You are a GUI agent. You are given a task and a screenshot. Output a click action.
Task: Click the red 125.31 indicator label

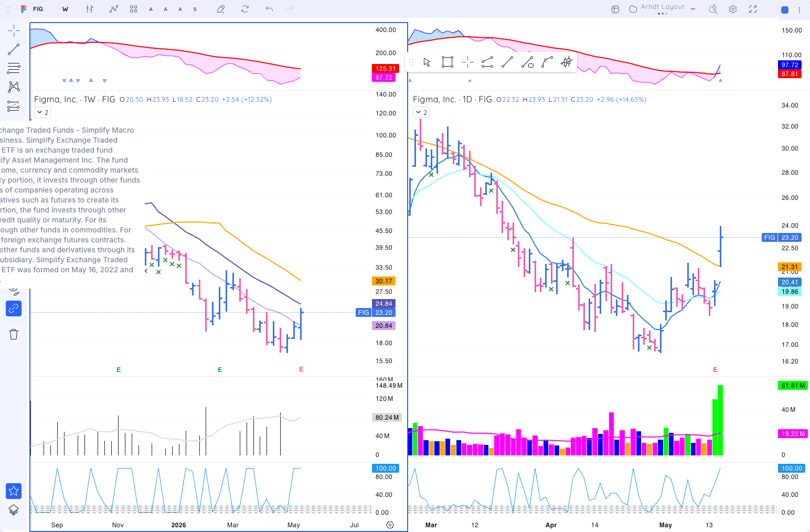[386, 69]
